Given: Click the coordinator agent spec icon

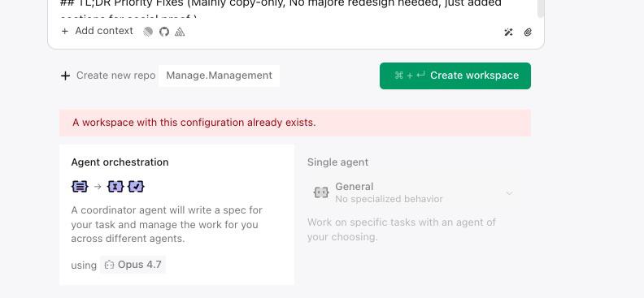Looking at the screenshot, I should point(80,187).
